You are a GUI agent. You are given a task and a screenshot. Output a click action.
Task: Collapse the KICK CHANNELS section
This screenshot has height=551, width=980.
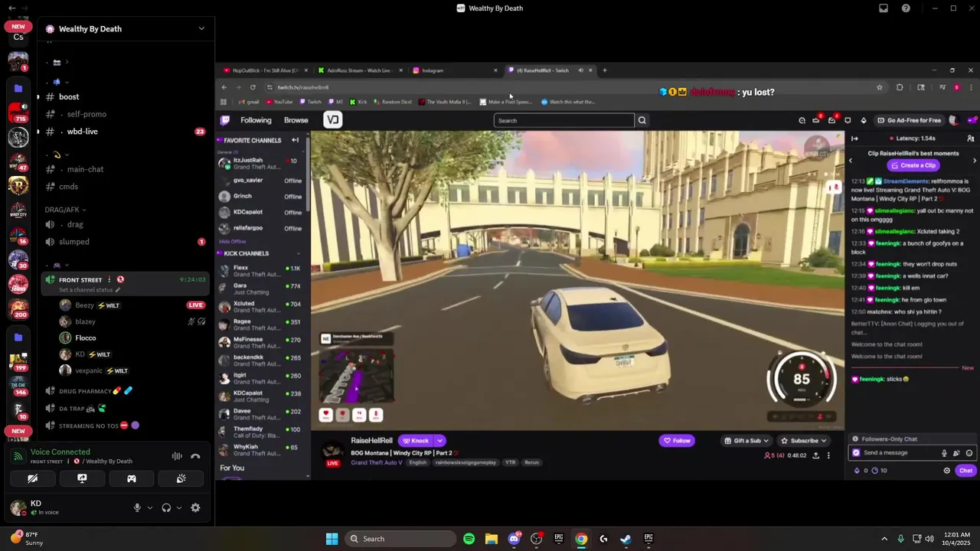pos(298,253)
